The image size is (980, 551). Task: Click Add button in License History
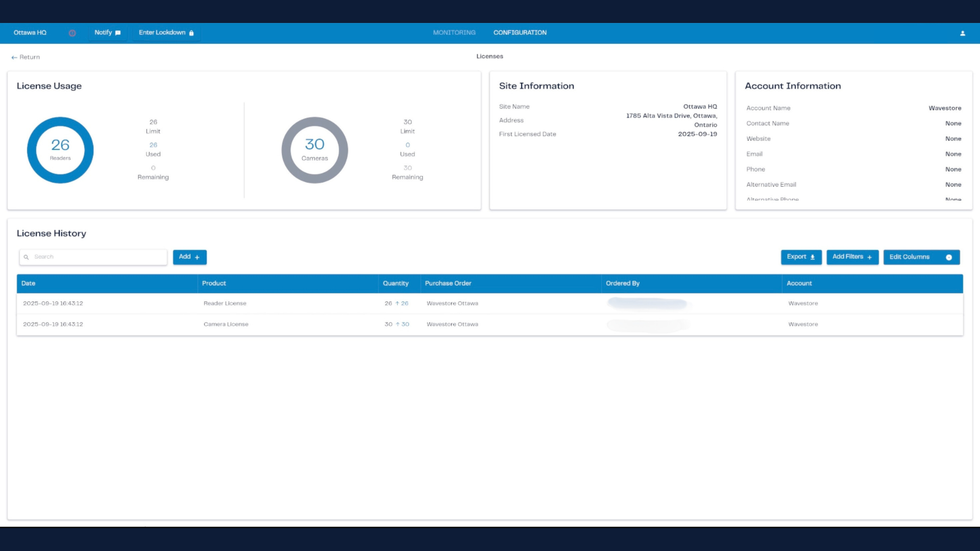coord(189,257)
